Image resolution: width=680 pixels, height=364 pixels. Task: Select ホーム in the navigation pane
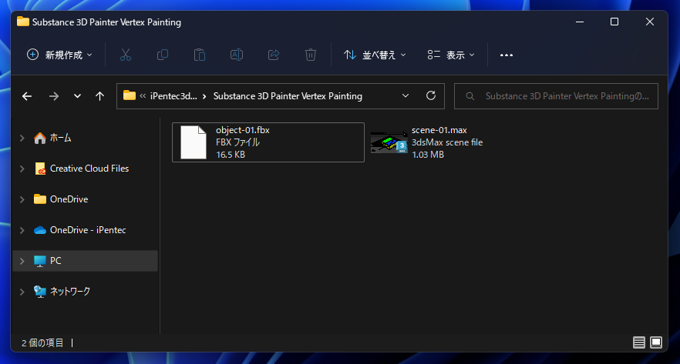[85, 138]
